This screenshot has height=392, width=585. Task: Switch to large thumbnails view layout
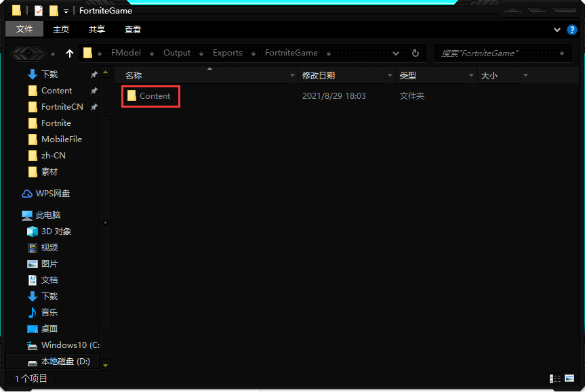569,378
